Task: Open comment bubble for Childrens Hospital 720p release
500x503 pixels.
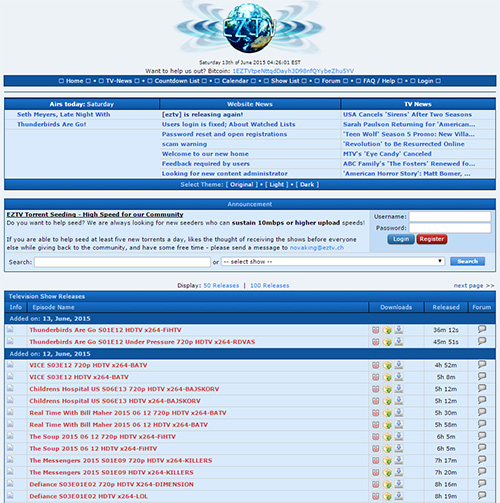Action: coord(482,388)
